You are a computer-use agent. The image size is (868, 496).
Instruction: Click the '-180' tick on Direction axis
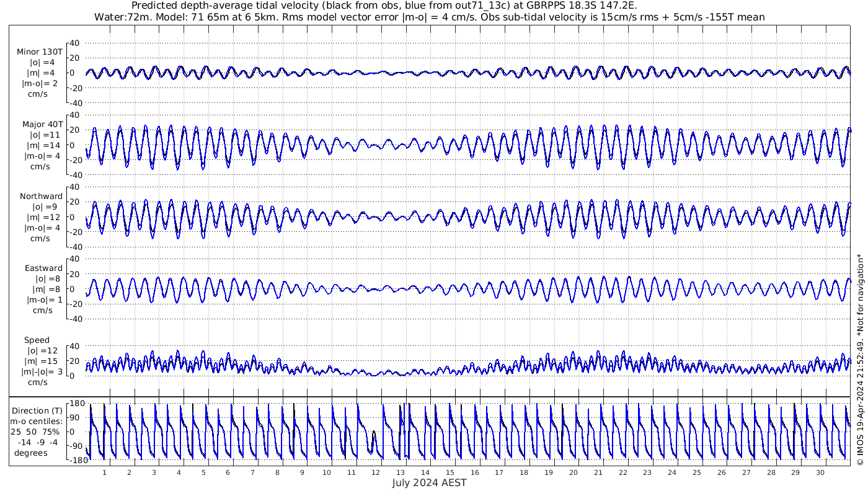tap(75, 461)
